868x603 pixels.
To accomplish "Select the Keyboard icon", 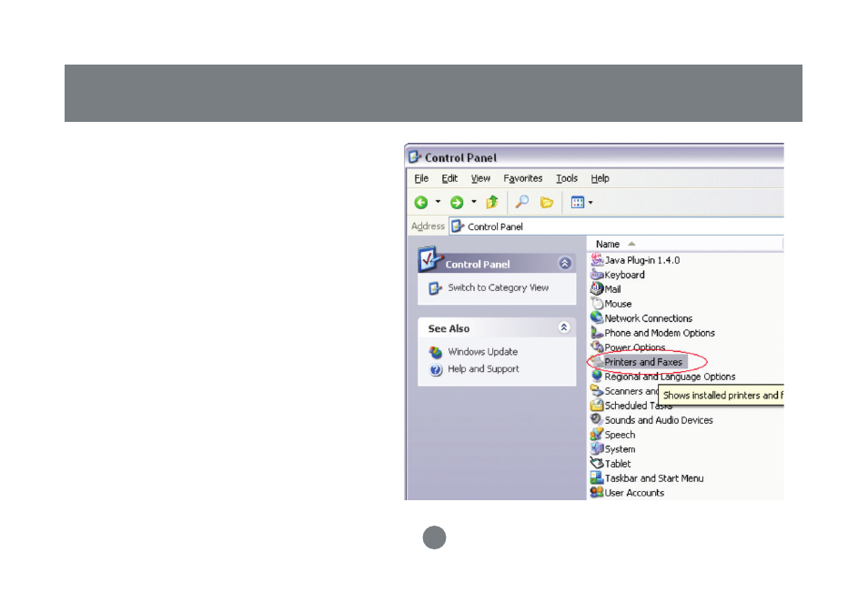I will (x=597, y=274).
